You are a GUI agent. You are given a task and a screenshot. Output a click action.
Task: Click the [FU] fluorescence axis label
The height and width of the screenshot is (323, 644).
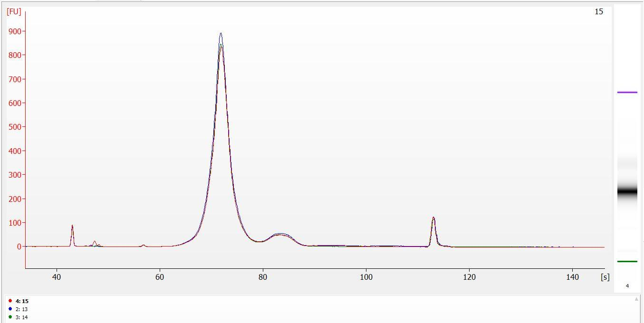(15, 11)
